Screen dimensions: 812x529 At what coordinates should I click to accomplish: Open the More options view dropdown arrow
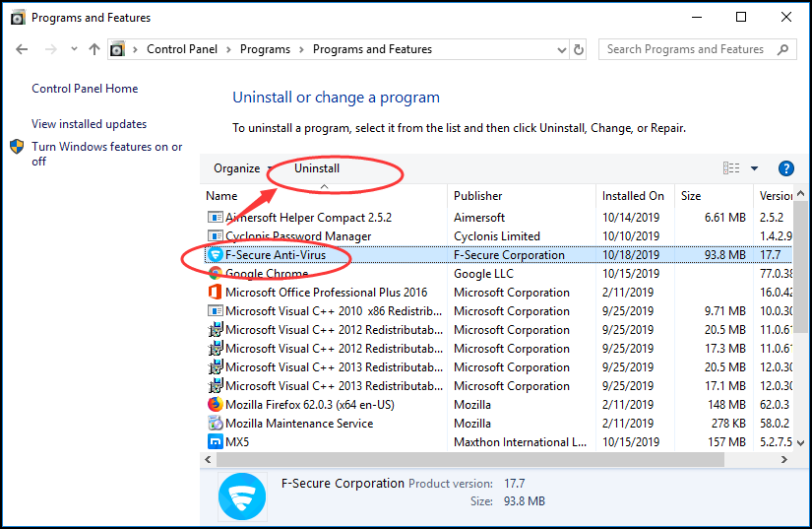click(755, 168)
